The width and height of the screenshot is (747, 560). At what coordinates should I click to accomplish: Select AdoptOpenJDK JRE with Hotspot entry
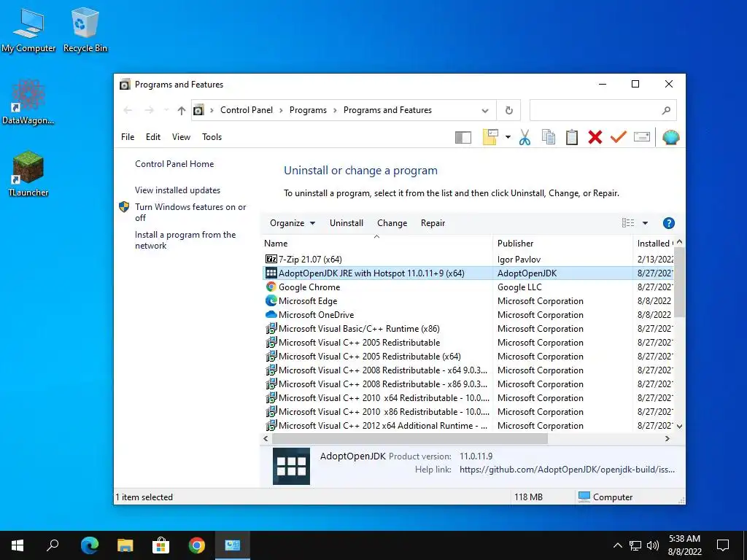[x=468, y=273]
